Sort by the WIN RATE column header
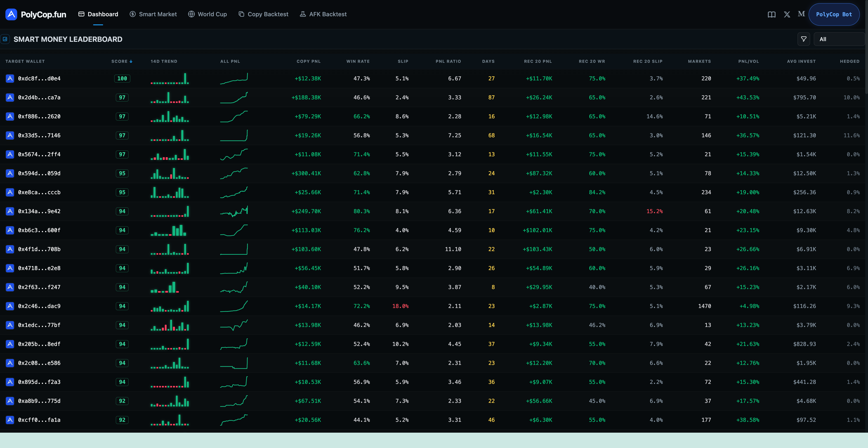The image size is (868, 448). [358, 61]
